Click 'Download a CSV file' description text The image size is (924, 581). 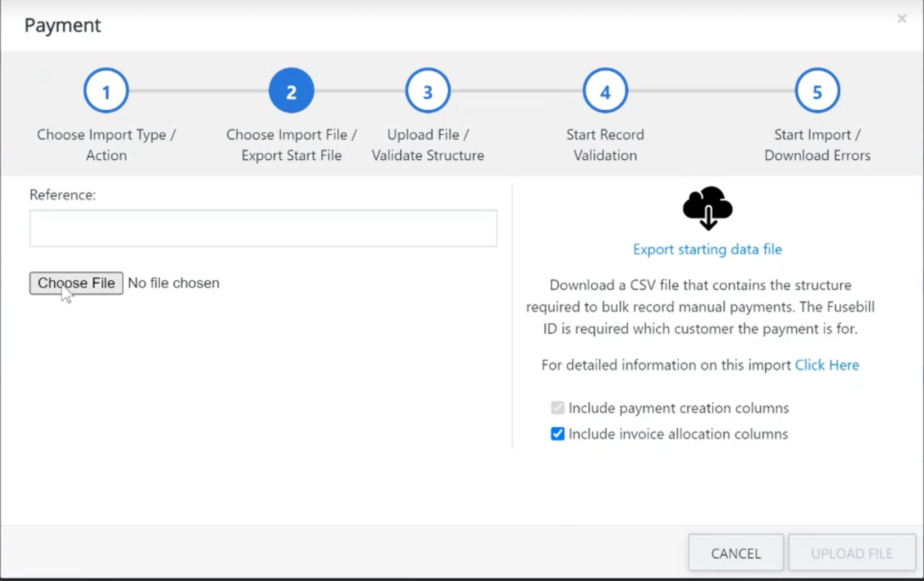coord(700,307)
